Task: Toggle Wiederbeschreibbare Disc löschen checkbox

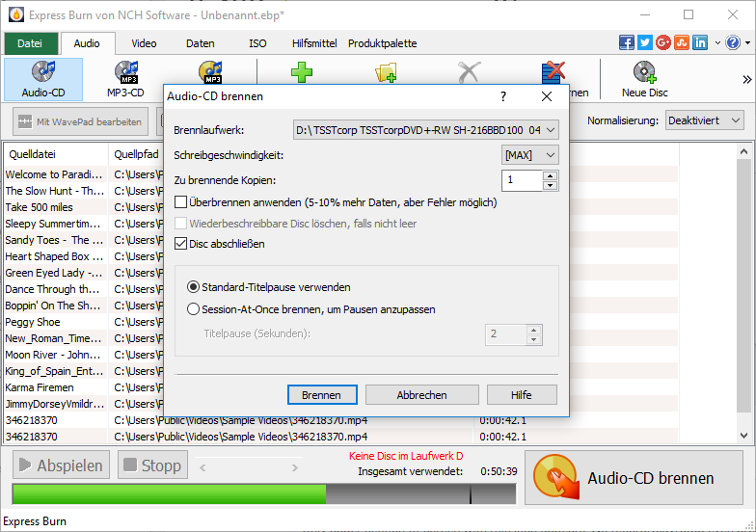Action: (181, 224)
